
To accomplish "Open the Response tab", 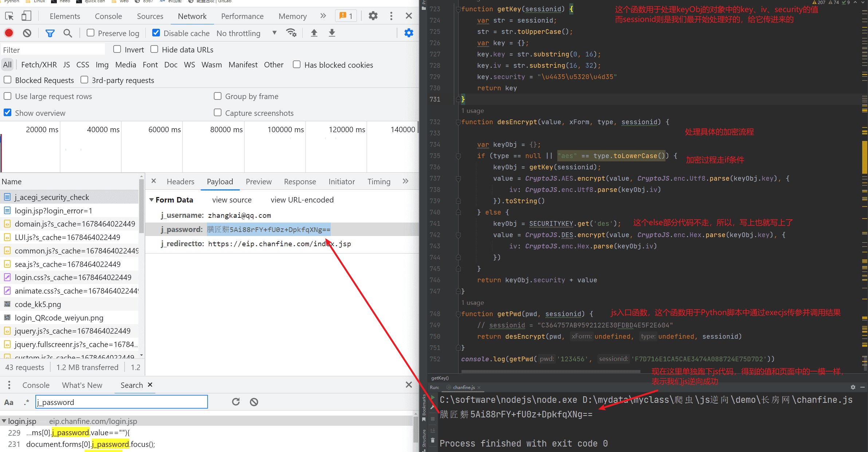I will coord(300,181).
